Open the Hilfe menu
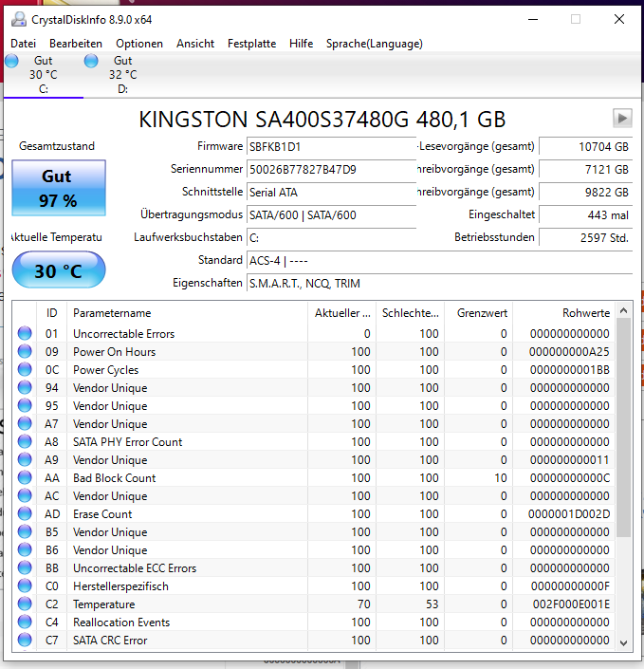 [301, 44]
